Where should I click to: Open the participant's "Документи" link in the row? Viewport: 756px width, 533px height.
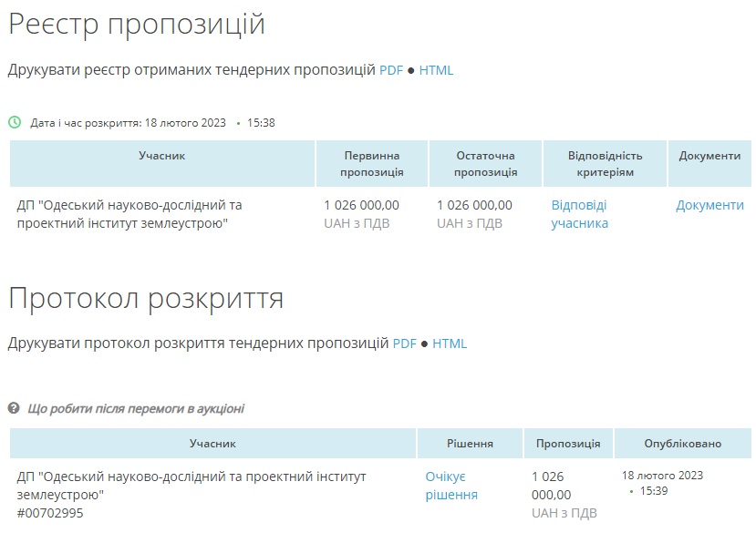pyautogui.click(x=709, y=205)
